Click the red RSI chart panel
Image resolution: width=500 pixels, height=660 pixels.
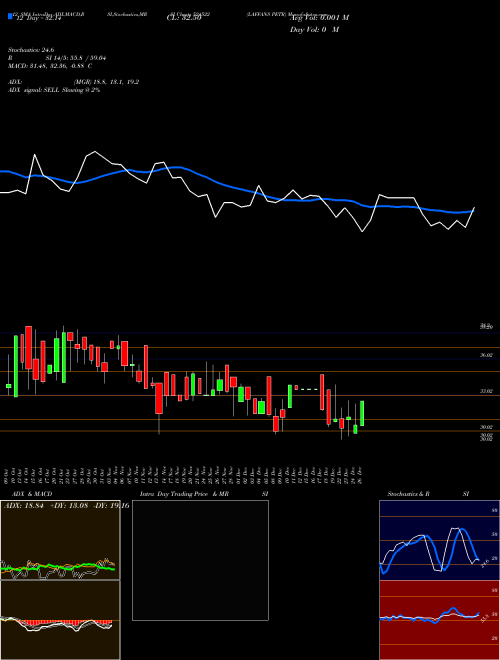[x=439, y=620]
